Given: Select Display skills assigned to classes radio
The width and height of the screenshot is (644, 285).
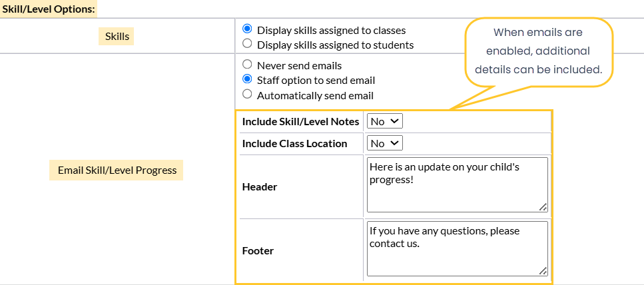Looking at the screenshot, I should pyautogui.click(x=248, y=29).
